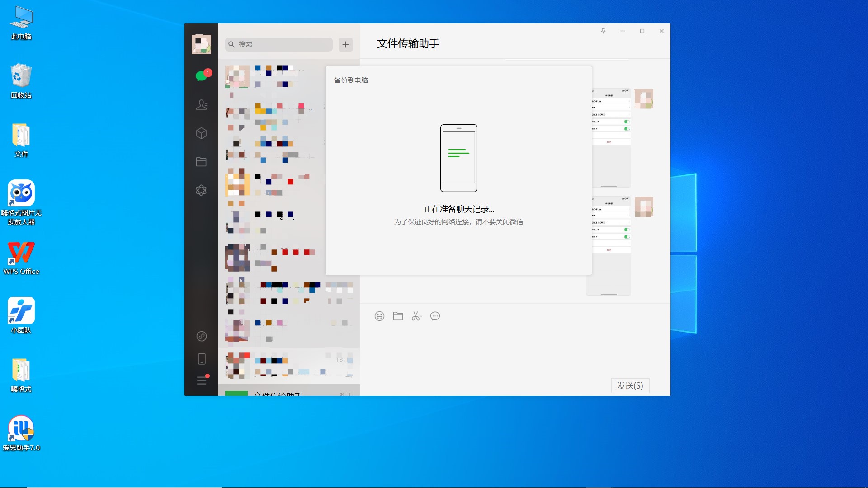This screenshot has height=488, width=868.
Task: Open the Chats tab with unread badge
Action: (x=201, y=76)
